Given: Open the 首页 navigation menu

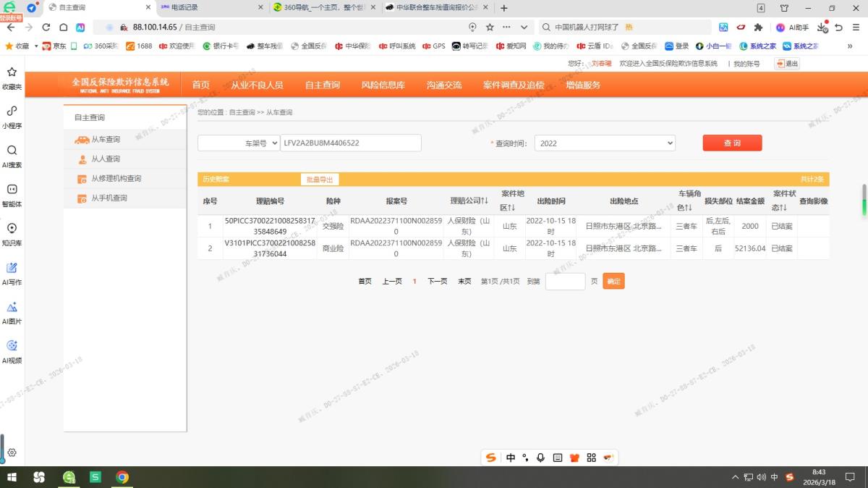Looking at the screenshot, I should (201, 85).
